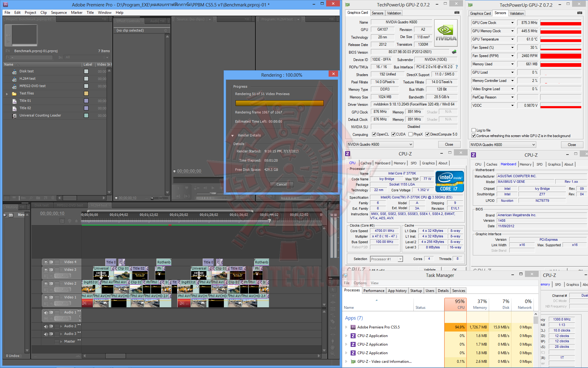Click CPU-Z Validate button
588x368 pixels.
[429, 270]
